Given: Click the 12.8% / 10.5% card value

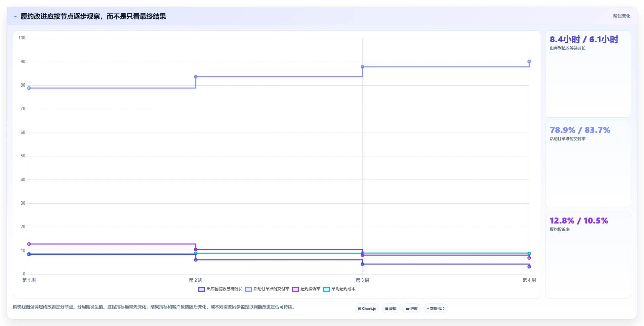Looking at the screenshot, I should pos(579,221).
